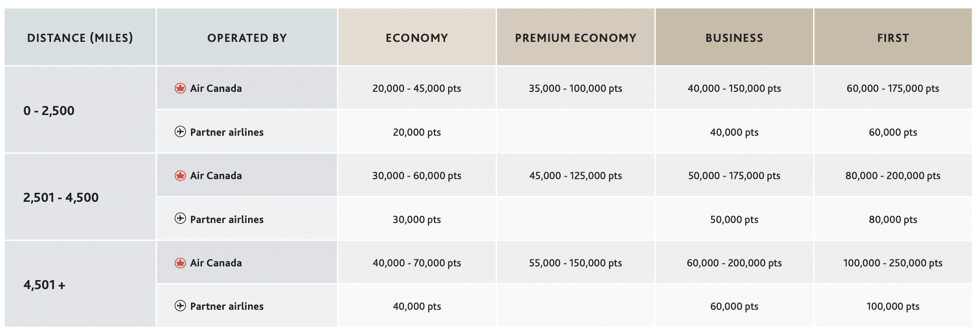
Task: Click Air Canada maple leaf icon for 2,501 - 4,500 miles
Action: click(180, 176)
